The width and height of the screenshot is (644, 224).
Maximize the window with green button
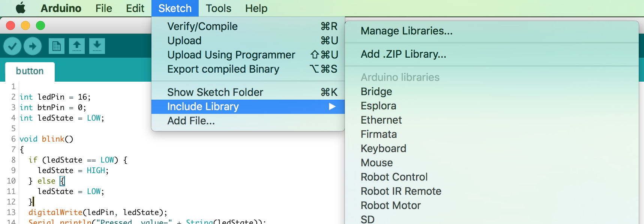tap(40, 25)
